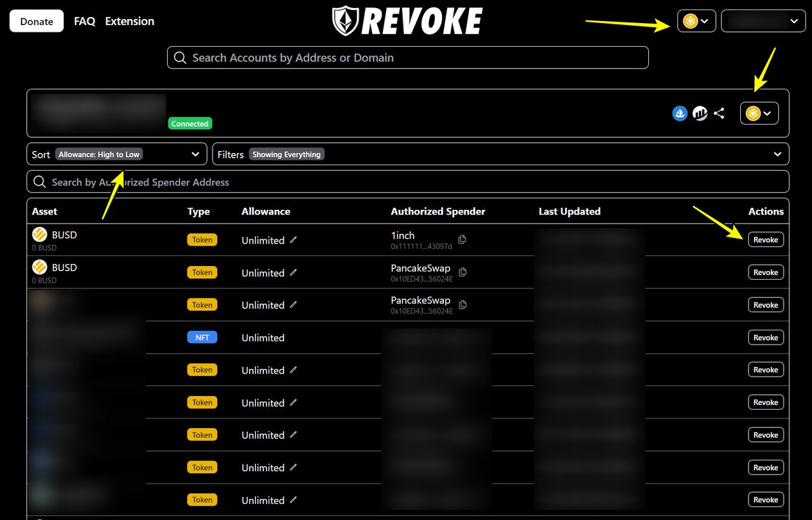Focus the Search Accounts by Address field
Image resolution: width=812 pixels, height=520 pixels.
tap(407, 58)
